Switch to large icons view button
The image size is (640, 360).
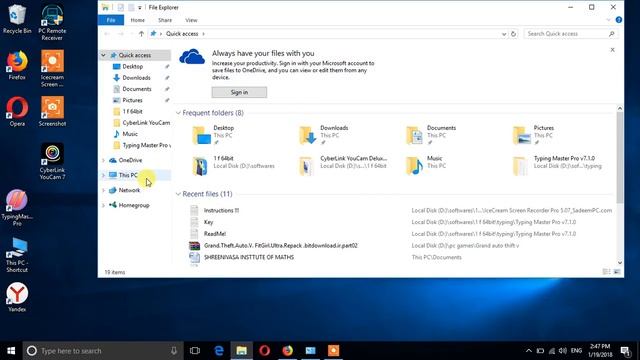617,272
